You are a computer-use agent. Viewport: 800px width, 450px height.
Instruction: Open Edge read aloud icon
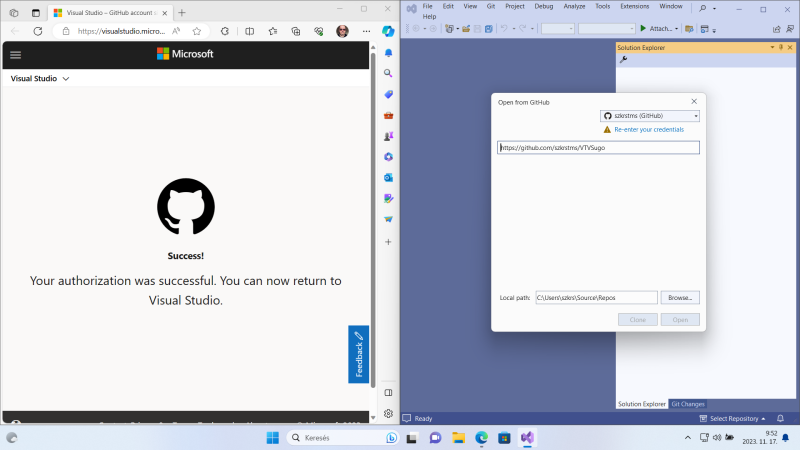(176, 31)
